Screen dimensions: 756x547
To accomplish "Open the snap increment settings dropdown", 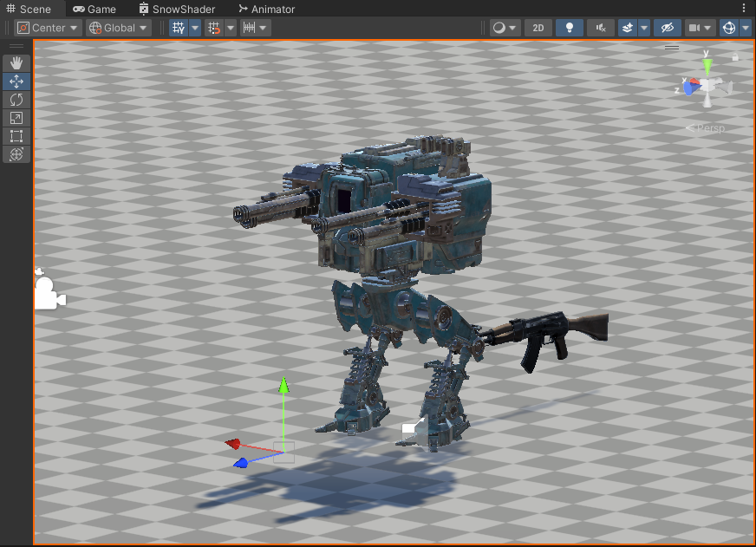I will 255,28.
